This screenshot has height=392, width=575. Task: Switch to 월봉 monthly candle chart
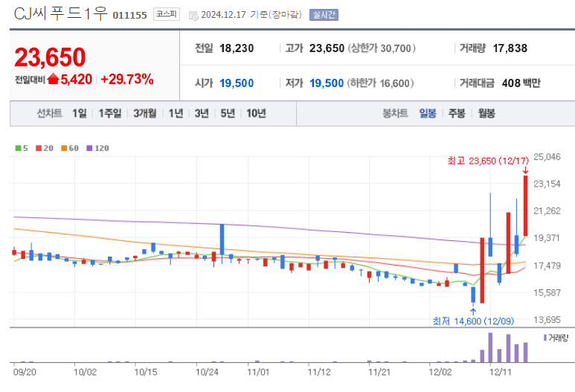486,113
